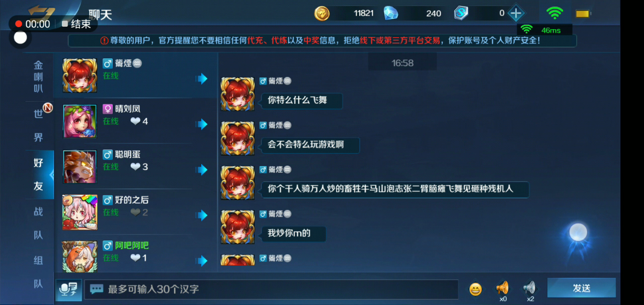The height and width of the screenshot is (305, 644).
Task: Switch to the 战队 team tab
Action: 39,223
